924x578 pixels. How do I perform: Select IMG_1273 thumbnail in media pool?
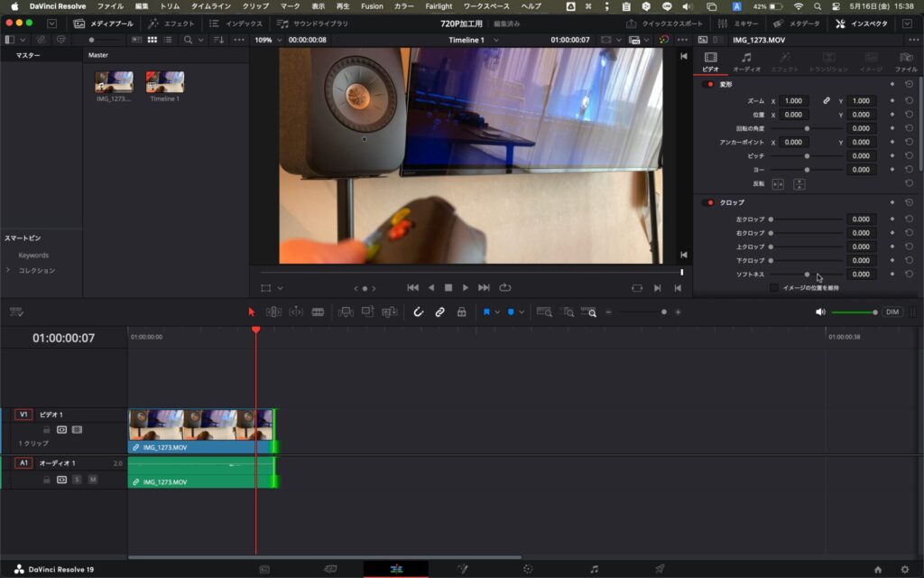114,82
